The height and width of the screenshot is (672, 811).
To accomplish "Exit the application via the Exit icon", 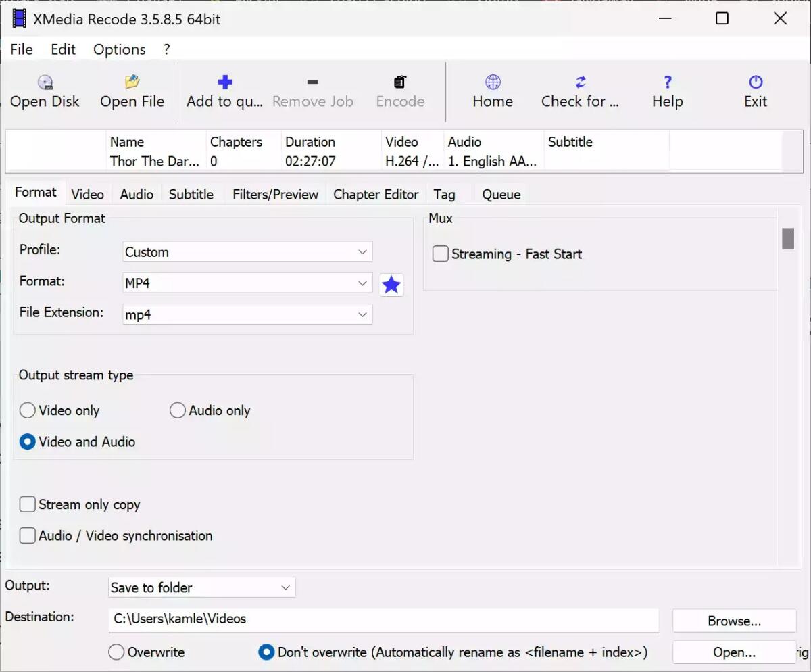I will (x=754, y=91).
